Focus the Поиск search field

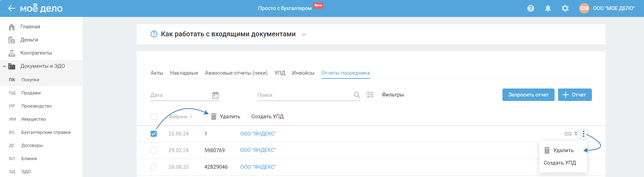click(x=304, y=95)
